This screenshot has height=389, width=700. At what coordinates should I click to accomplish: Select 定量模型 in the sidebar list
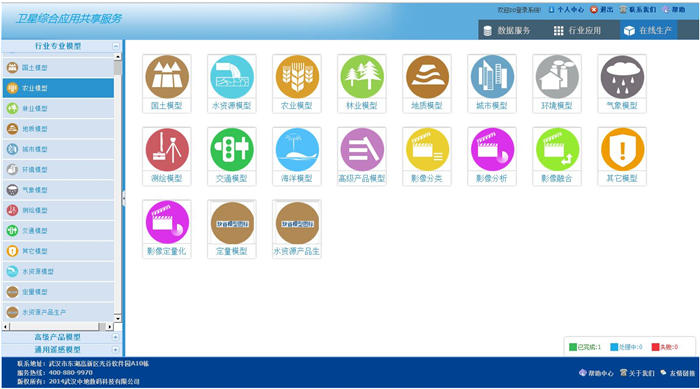click(x=58, y=292)
